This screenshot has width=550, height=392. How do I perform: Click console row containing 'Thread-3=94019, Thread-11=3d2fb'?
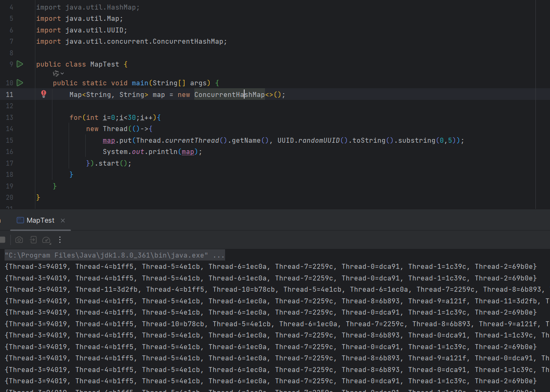coord(275,289)
